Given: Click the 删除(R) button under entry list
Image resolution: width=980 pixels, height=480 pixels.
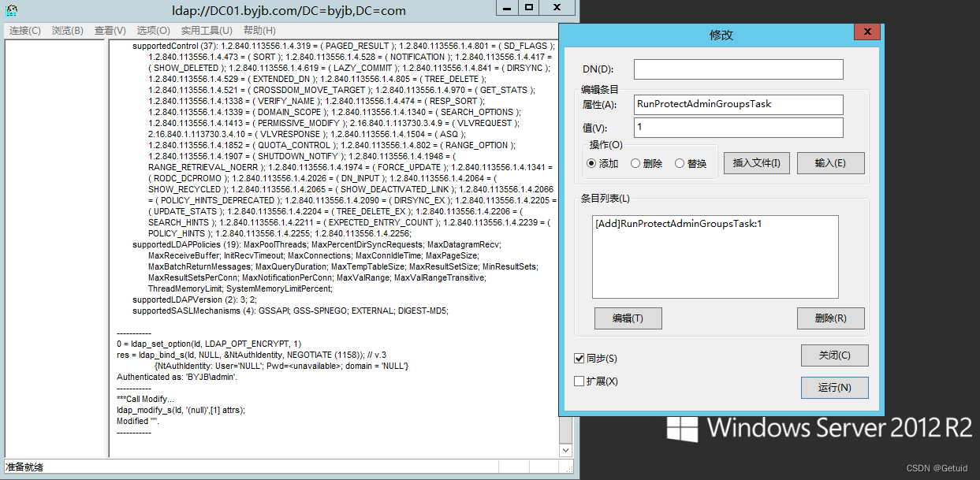Looking at the screenshot, I should click(x=831, y=318).
